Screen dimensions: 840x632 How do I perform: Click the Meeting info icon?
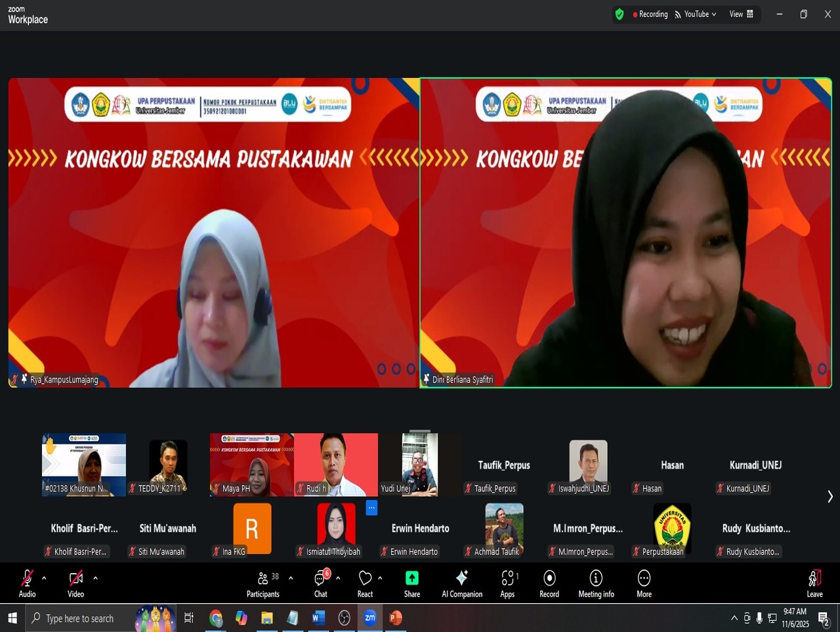click(x=596, y=583)
